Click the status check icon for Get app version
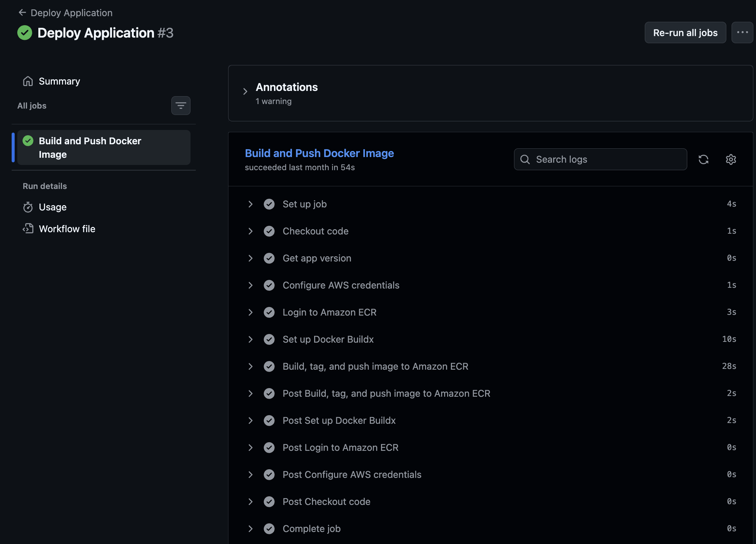The width and height of the screenshot is (756, 544). [x=269, y=258]
